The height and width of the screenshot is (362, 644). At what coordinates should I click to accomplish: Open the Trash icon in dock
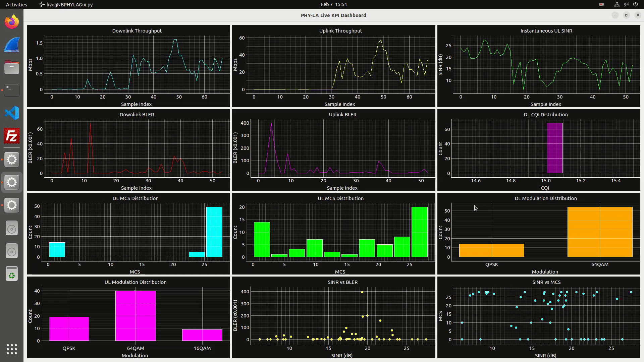pos(12,274)
